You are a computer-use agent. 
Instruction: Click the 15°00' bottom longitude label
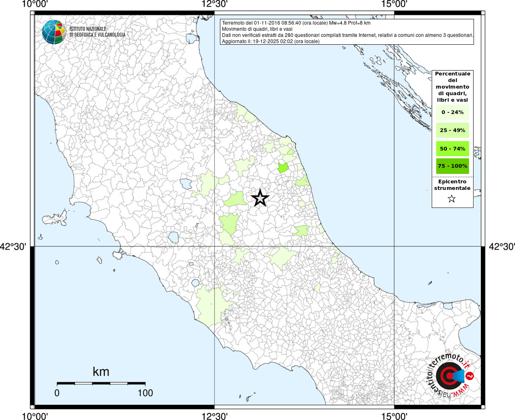coord(394,416)
